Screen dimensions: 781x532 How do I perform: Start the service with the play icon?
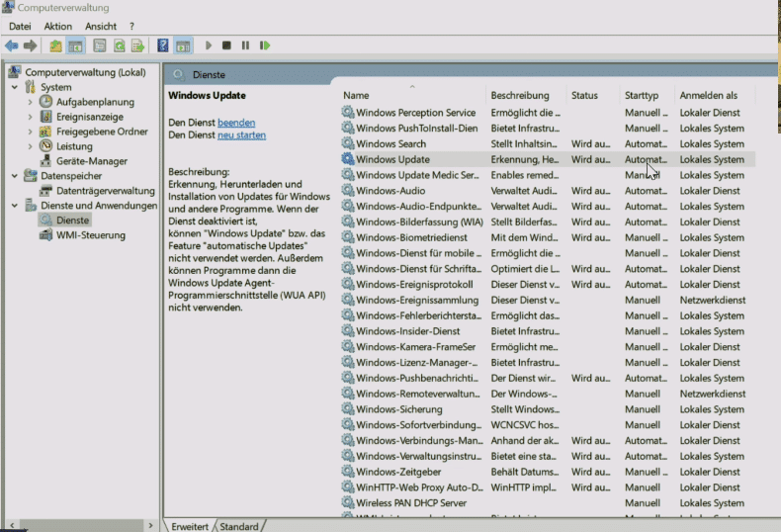coord(209,45)
